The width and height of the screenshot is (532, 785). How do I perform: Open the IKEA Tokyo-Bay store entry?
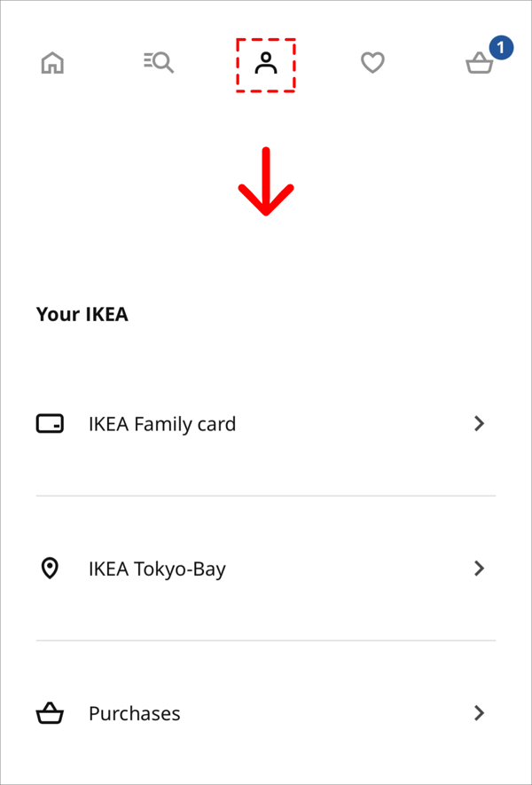click(266, 569)
